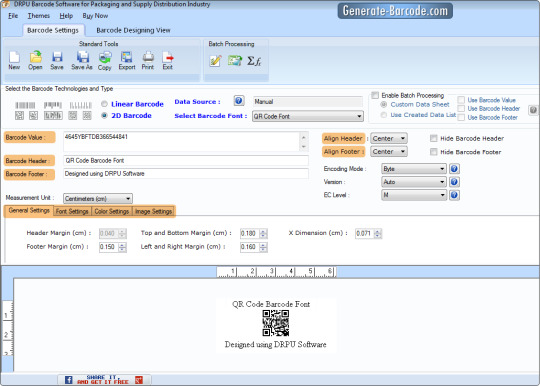This screenshot has height=386, width=540.
Task: Select Custom Data Sheet radio button
Action: tap(384, 104)
